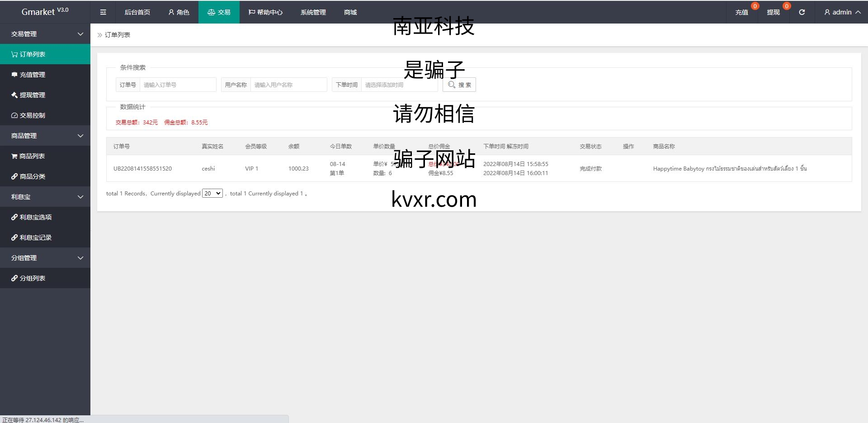This screenshot has height=423, width=868.
Task: Click the 完成付款 status cell
Action: (x=590, y=168)
